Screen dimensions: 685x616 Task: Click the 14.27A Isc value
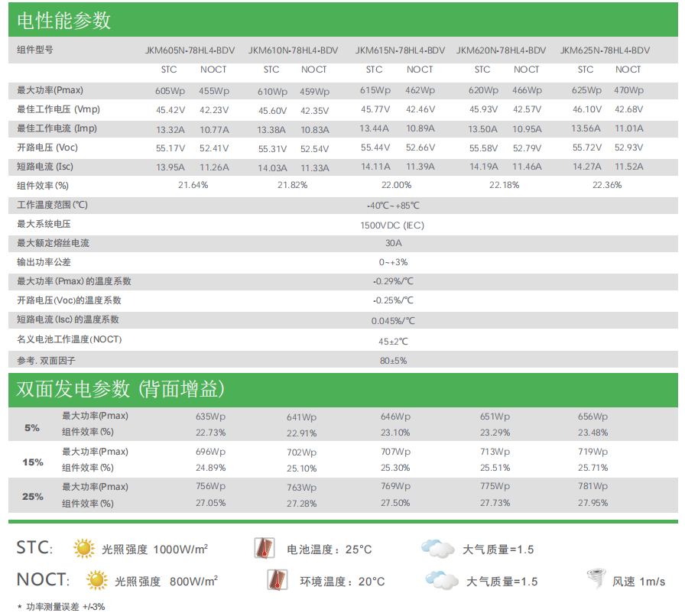pyautogui.click(x=586, y=167)
